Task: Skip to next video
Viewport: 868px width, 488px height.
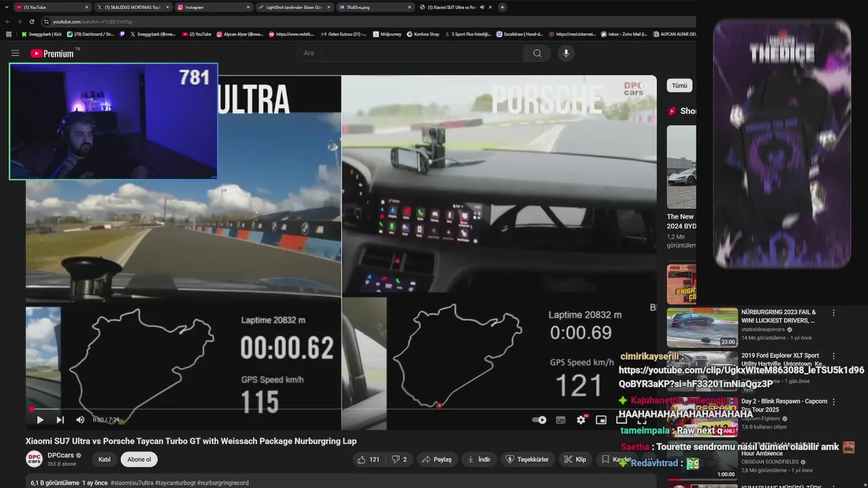Action: (60, 420)
